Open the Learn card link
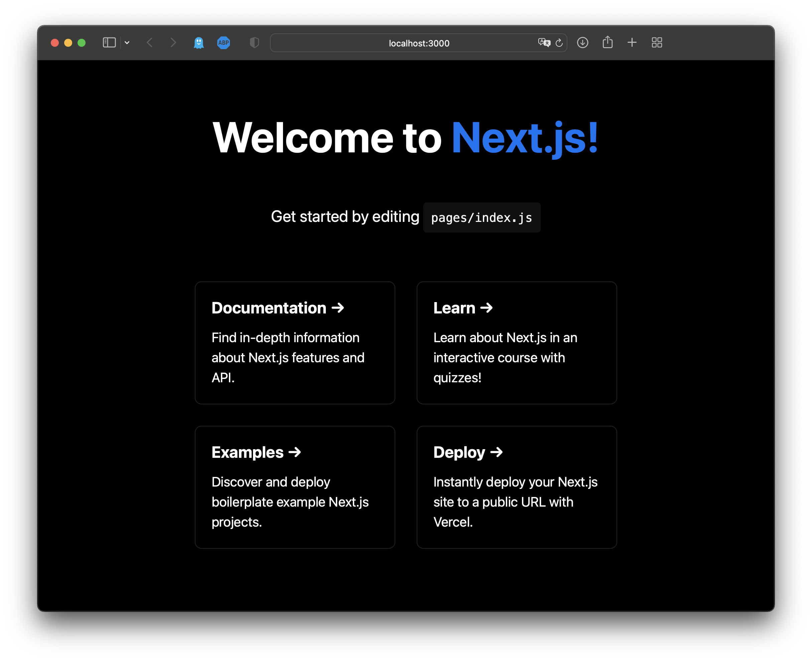The image size is (812, 661). [x=517, y=343]
